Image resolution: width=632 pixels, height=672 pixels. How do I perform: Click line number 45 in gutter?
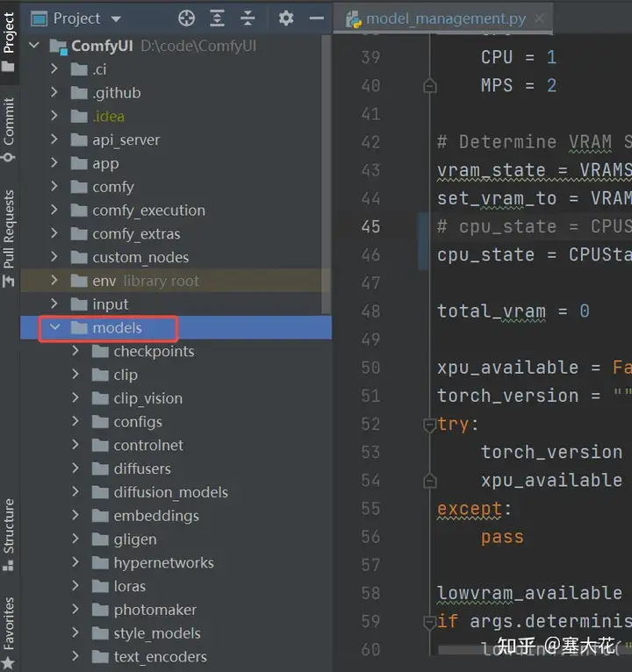point(370,226)
